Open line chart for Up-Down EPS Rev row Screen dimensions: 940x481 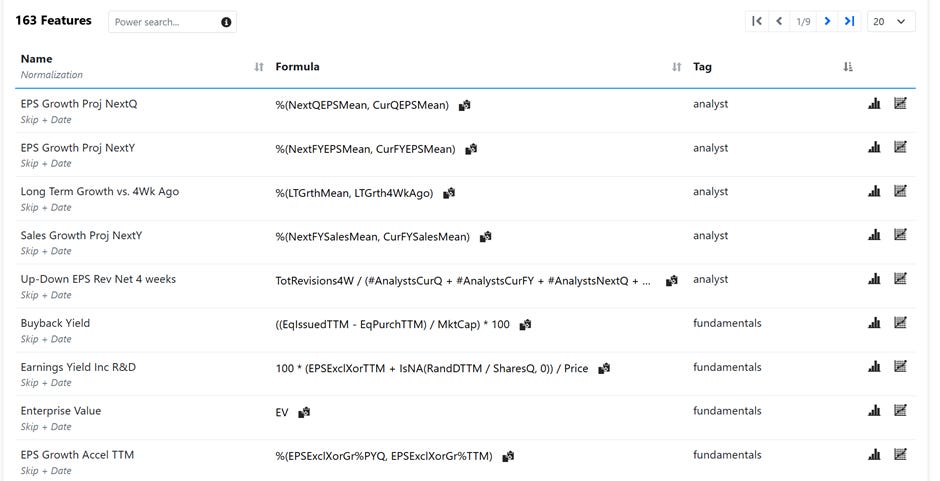click(900, 278)
